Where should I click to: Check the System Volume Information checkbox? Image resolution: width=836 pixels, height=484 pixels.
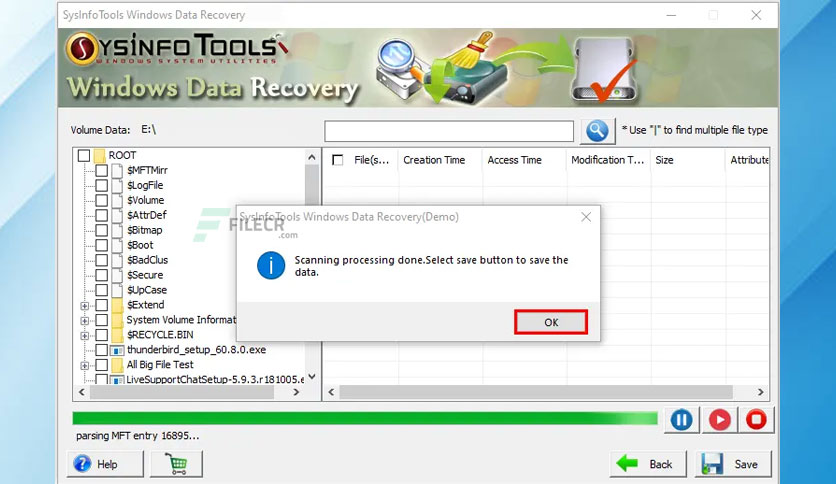(101, 320)
